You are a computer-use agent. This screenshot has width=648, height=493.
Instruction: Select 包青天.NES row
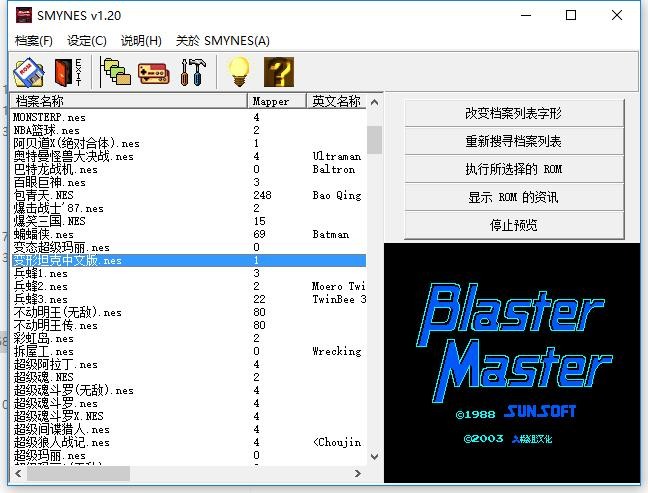tap(188, 195)
